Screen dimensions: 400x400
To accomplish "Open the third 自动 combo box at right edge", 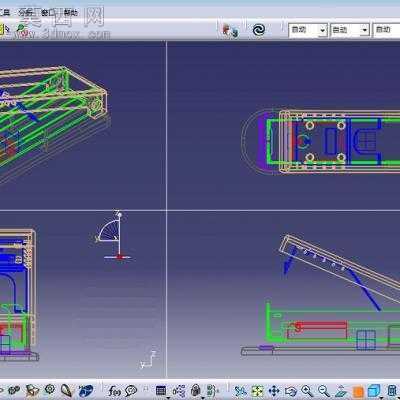I will click(x=386, y=30).
